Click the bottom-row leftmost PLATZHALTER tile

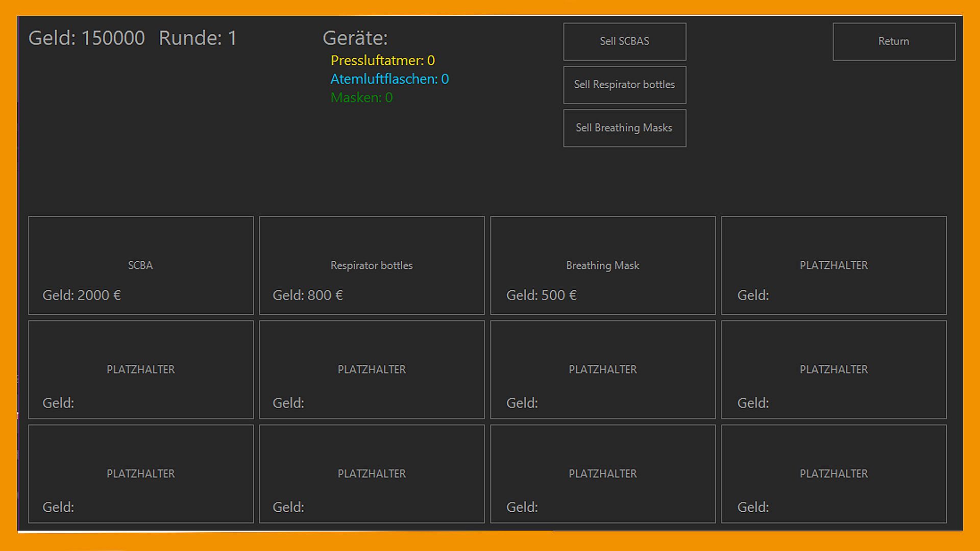(x=140, y=473)
